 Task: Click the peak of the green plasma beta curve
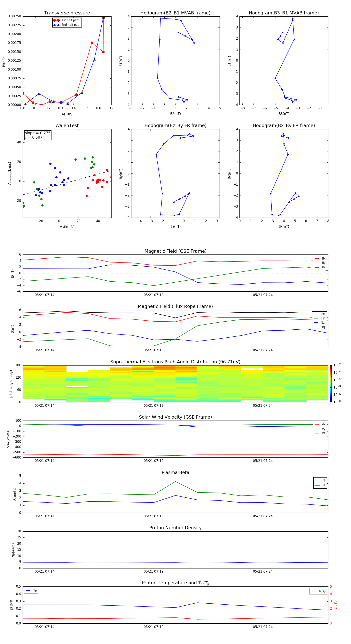click(x=175, y=481)
